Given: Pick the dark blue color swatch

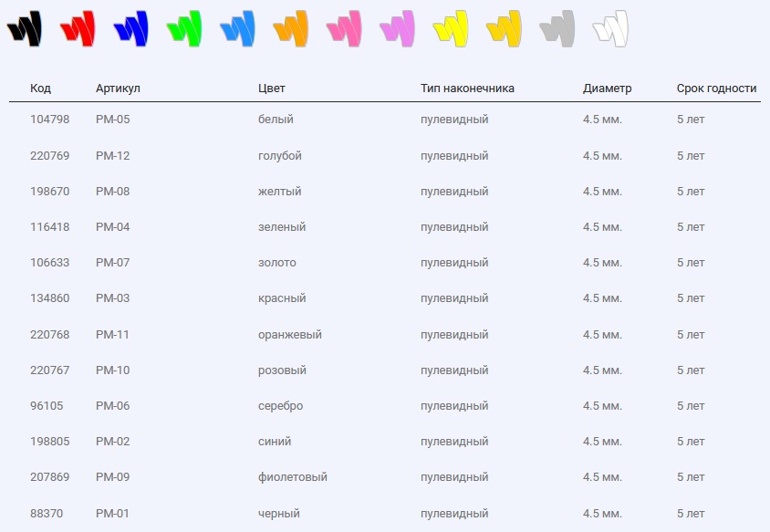Looking at the screenshot, I should 131,28.
